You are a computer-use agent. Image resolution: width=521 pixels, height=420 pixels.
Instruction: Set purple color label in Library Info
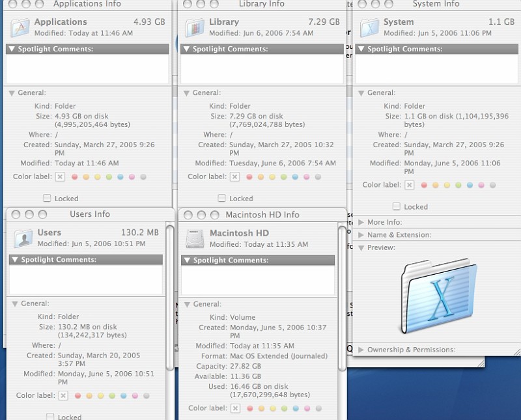point(306,176)
